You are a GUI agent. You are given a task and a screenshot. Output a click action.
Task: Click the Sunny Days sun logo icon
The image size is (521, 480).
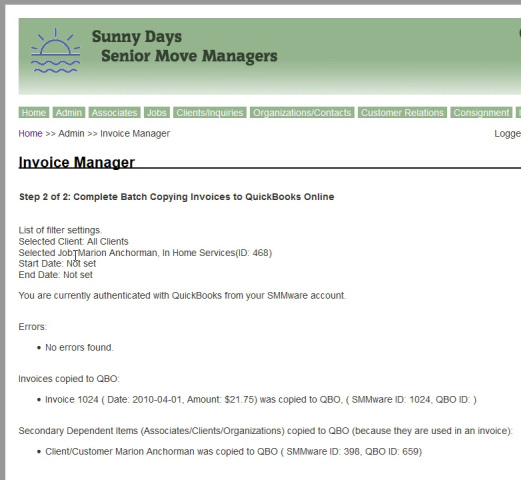55,51
